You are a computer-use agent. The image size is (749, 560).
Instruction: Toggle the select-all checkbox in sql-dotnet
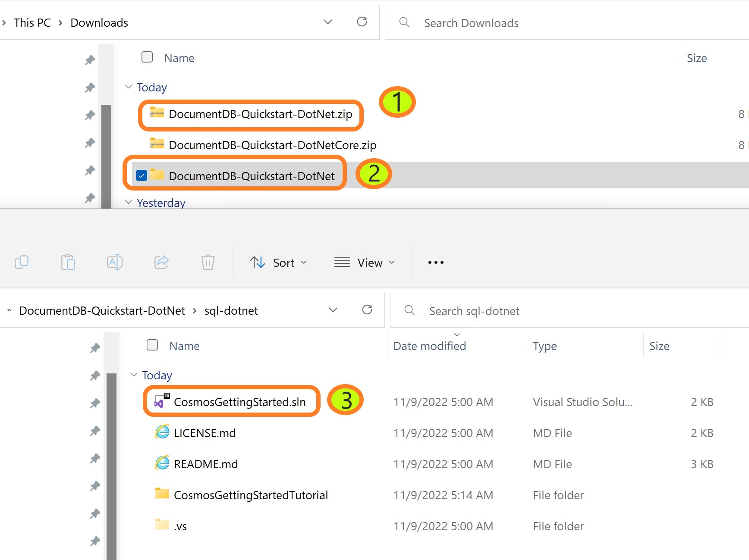tap(152, 345)
